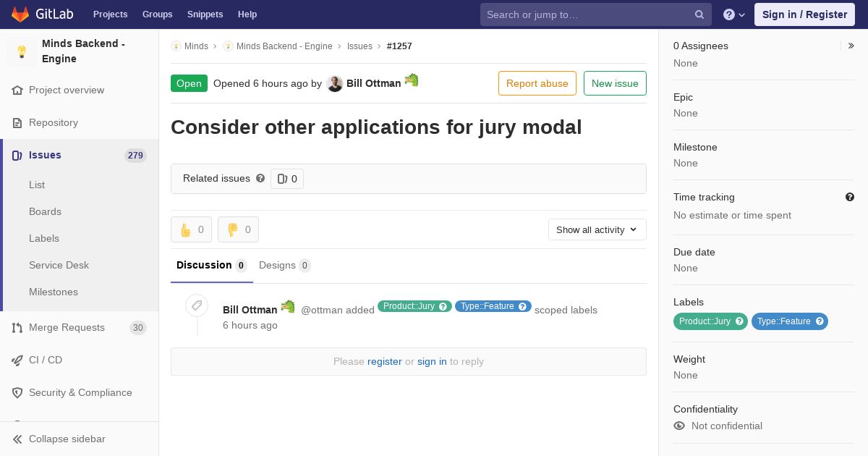Click the Minds breadcrumb link
Image resolution: width=868 pixels, height=456 pixels.
click(196, 46)
